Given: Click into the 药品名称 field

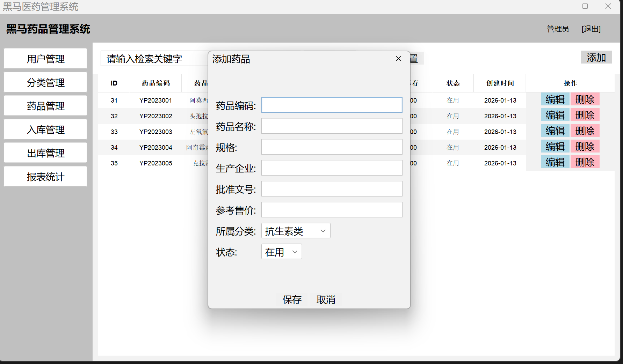Looking at the screenshot, I should point(332,126).
